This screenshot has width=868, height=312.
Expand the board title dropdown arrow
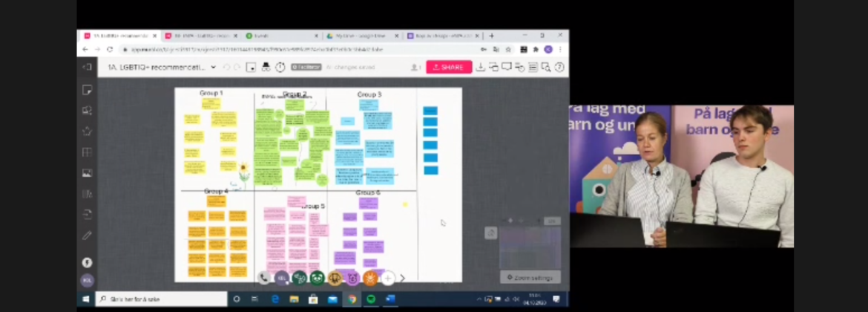click(x=214, y=67)
